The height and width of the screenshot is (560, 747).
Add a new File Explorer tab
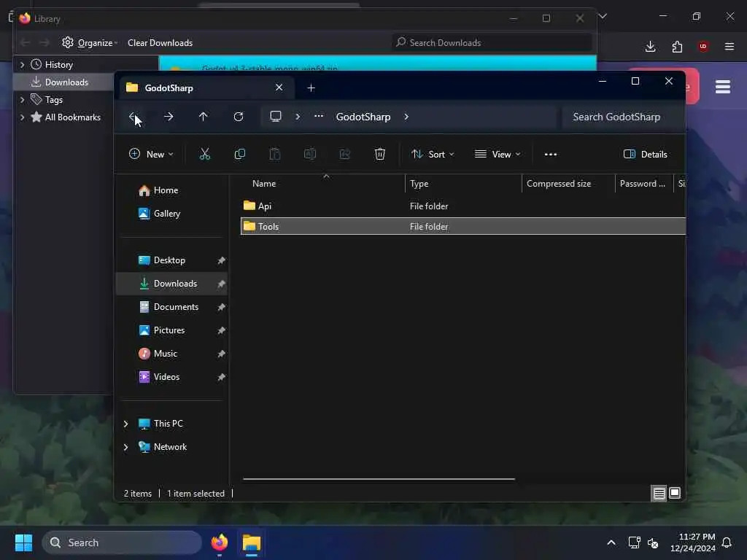311,88
